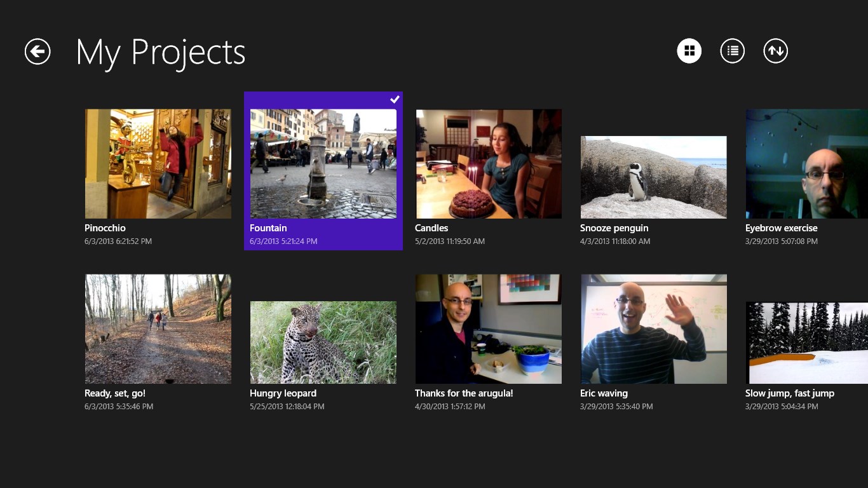Click the back arrow button
Image resolution: width=868 pixels, height=488 pixels.
point(37,51)
